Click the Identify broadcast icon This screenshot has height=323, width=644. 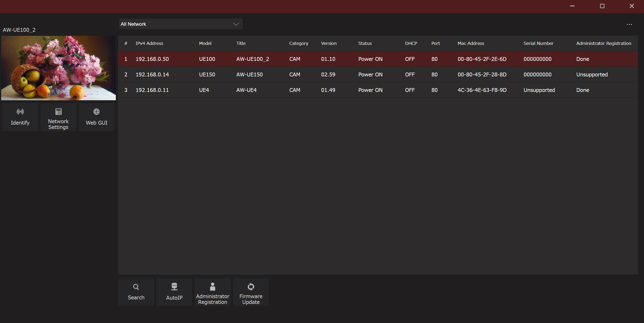click(20, 112)
